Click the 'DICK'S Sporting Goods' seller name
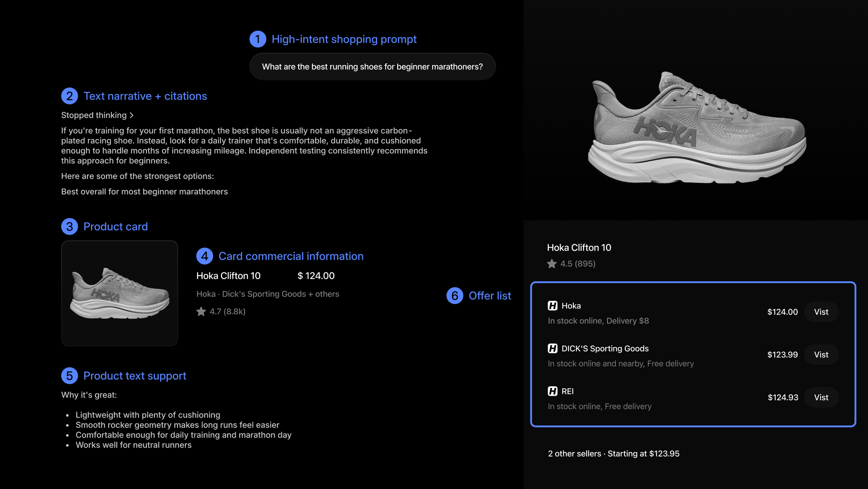 [605, 348]
